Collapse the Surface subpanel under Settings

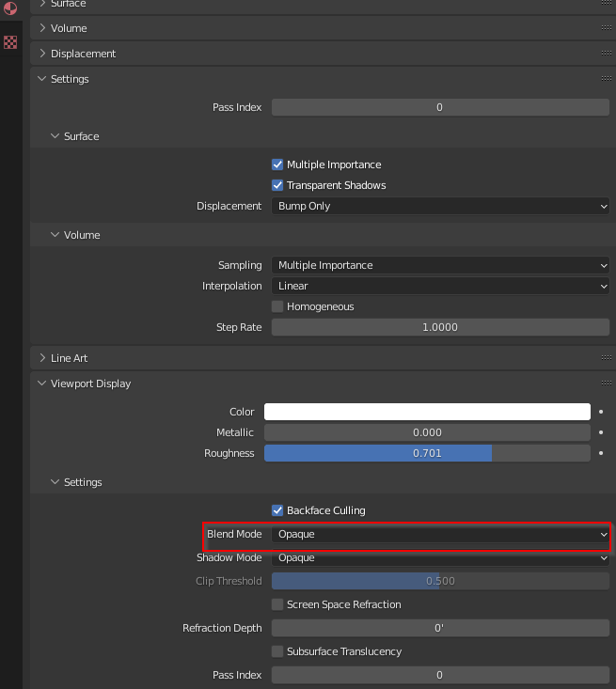pyautogui.click(x=55, y=136)
